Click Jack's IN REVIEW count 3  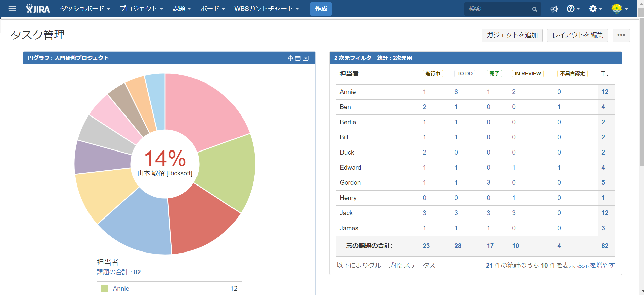514,213
